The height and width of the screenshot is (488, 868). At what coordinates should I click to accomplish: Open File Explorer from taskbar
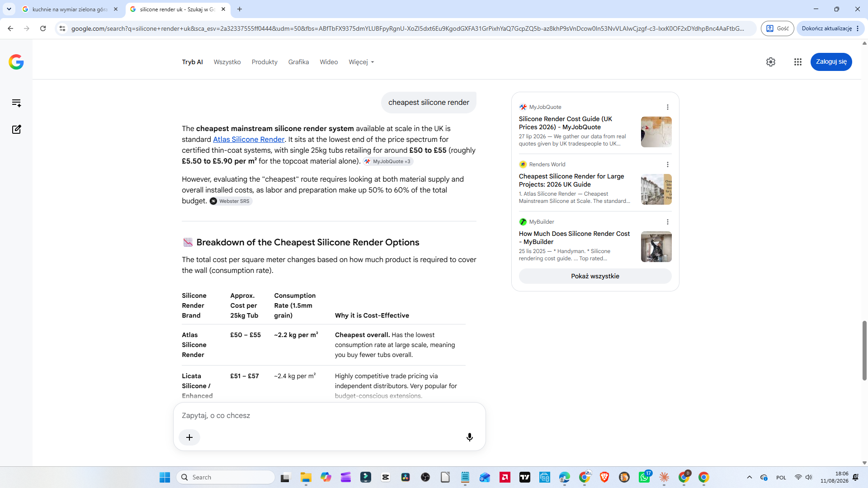pyautogui.click(x=306, y=477)
